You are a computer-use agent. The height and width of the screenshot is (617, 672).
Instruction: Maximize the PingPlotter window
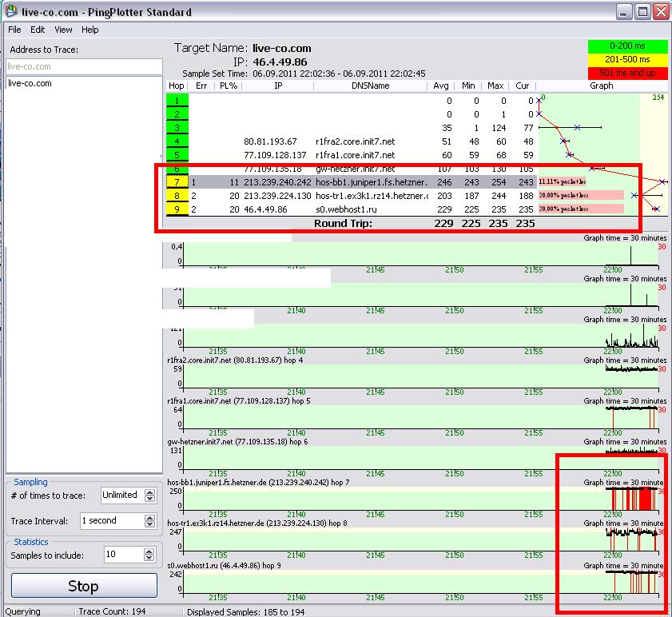pos(642,12)
